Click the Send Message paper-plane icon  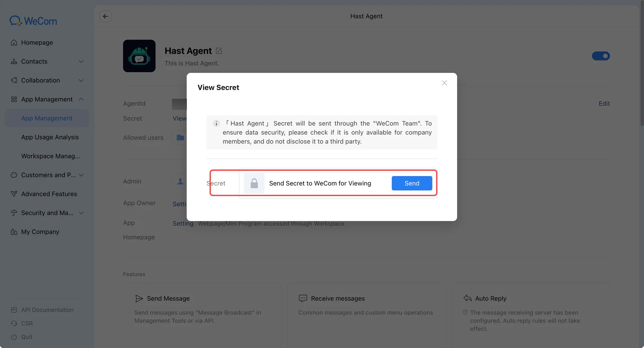pos(139,298)
